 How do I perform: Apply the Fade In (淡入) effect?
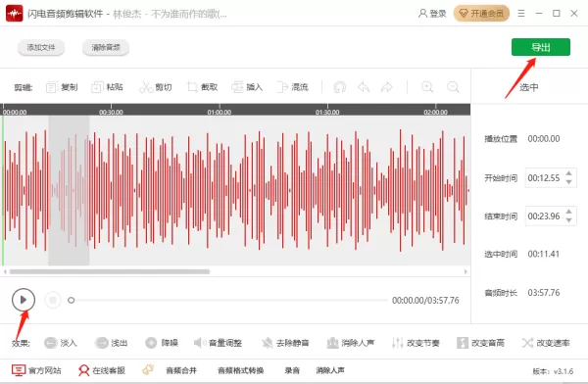pyautogui.click(x=61, y=343)
